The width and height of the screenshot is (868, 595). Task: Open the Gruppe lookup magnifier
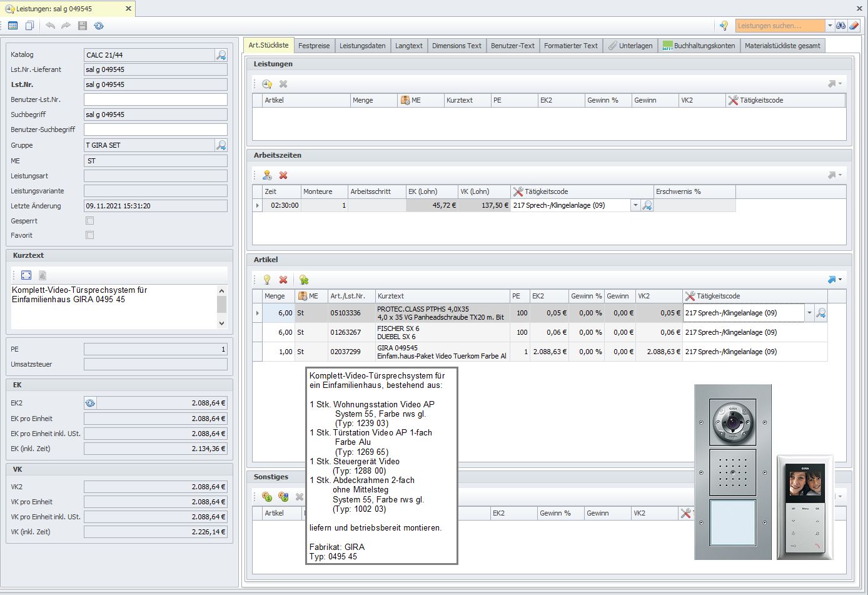coord(221,145)
